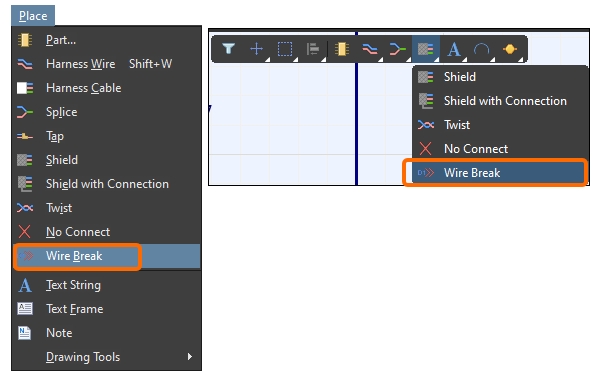Select the harness wire toolbar icon
Screen dimensions: 597x378
(x=369, y=49)
